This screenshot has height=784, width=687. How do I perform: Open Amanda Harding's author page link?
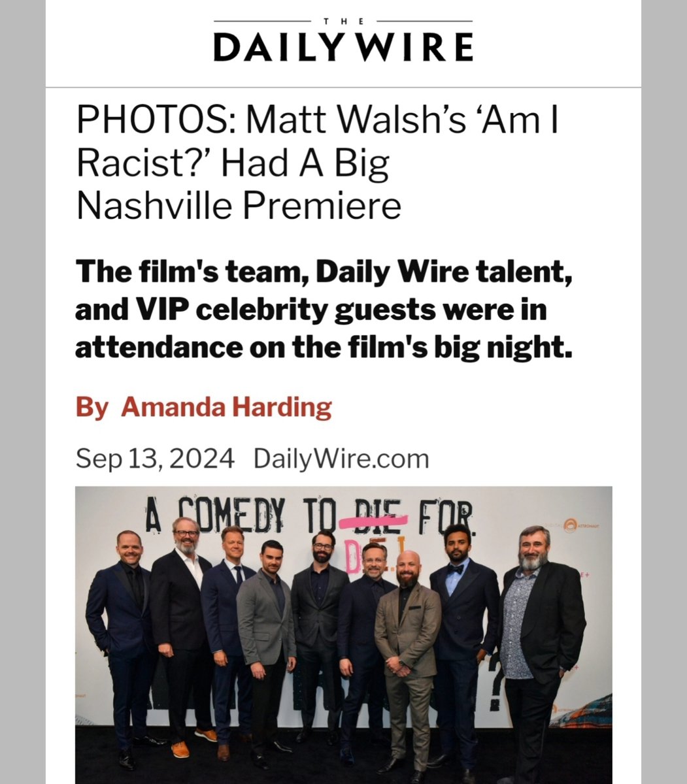(226, 407)
